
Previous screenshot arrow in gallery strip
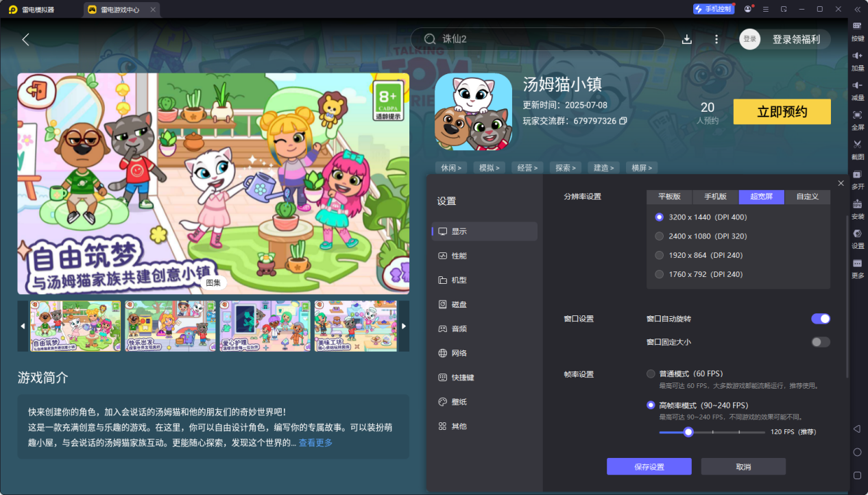23,326
